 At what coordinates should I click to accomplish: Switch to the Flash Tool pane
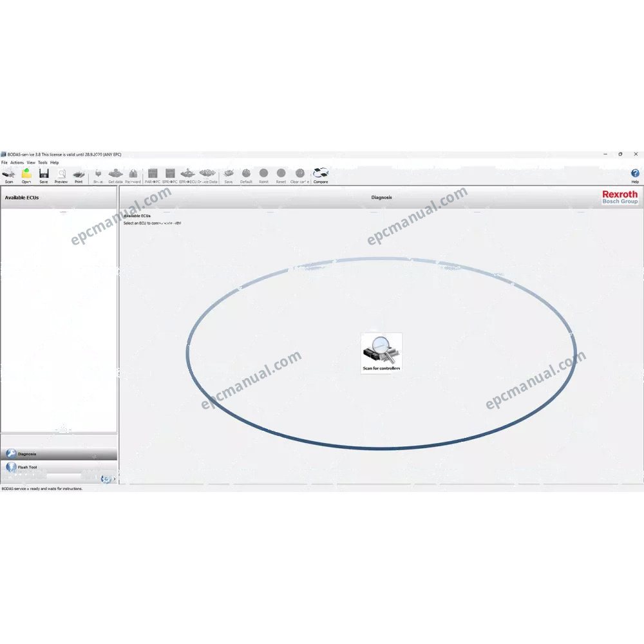[59, 467]
